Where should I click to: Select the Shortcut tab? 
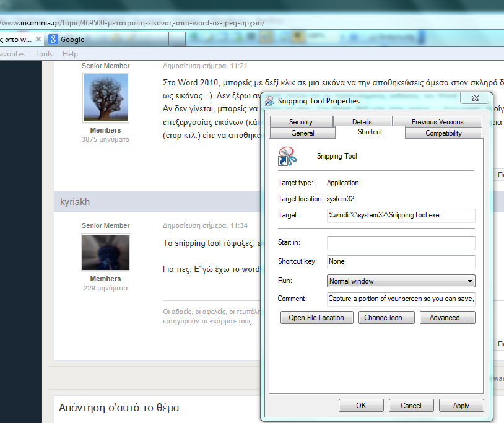pos(370,132)
